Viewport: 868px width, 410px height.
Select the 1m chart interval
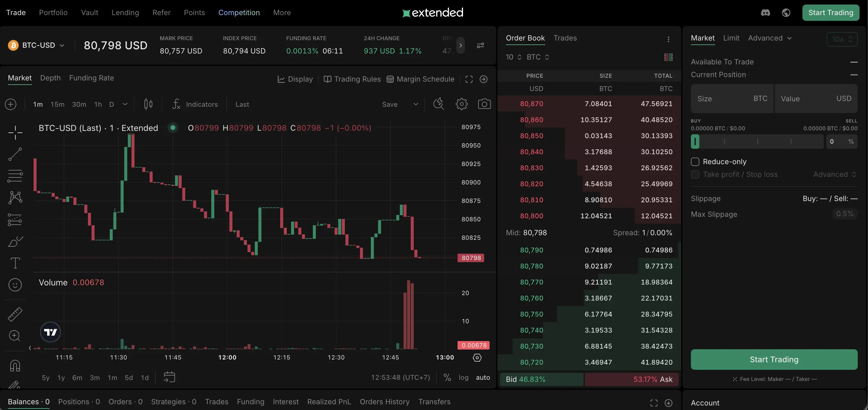coord(38,104)
